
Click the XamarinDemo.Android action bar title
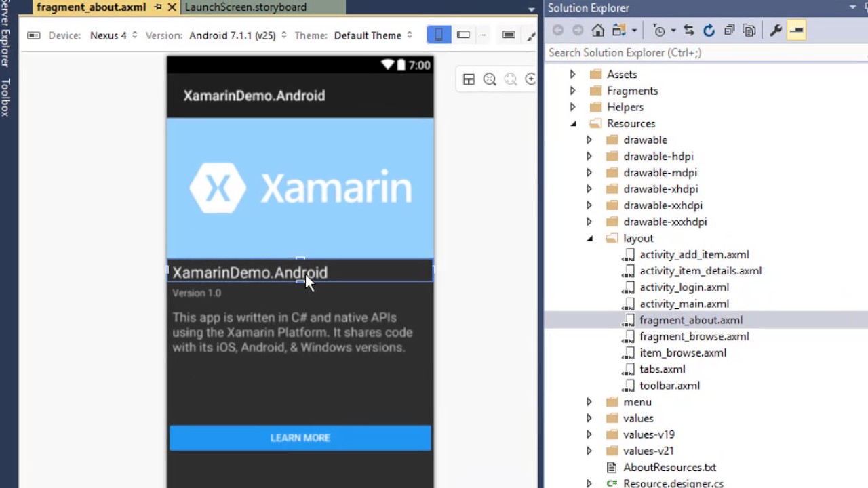click(254, 96)
